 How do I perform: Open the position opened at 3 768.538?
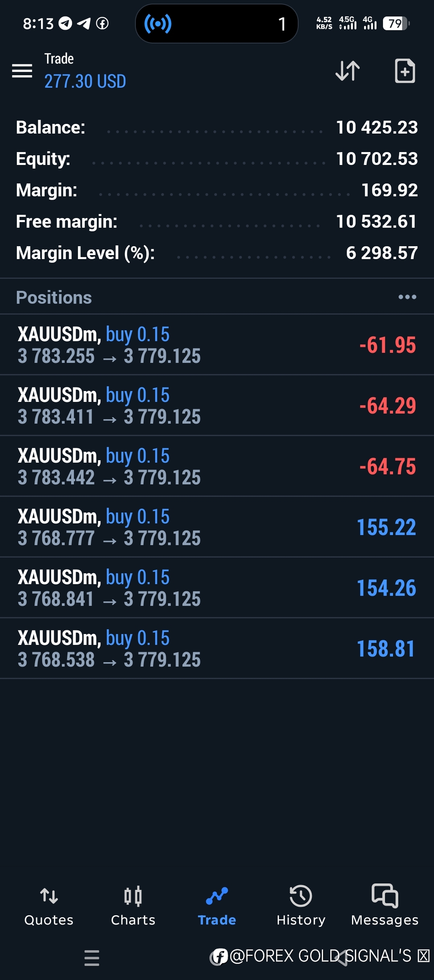click(217, 649)
